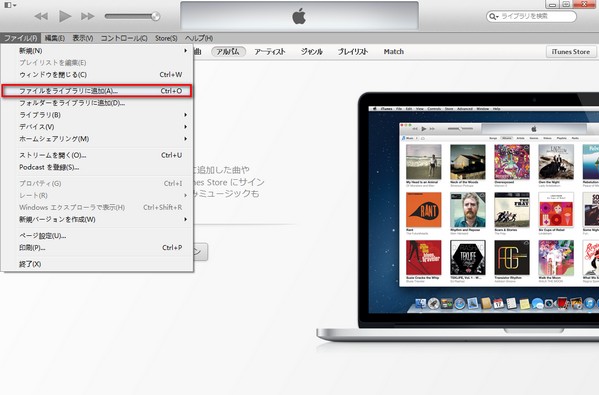Expand the デバイス(V) submenu
This screenshot has width=599, height=395.
pos(97,126)
